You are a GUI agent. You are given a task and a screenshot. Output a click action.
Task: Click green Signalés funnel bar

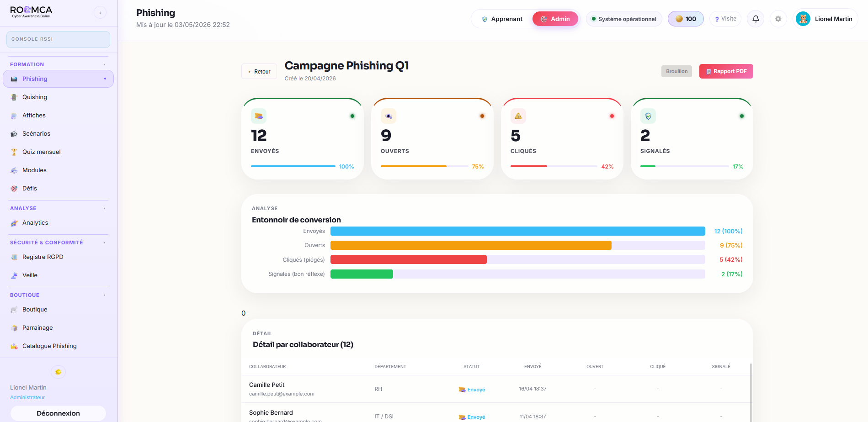point(362,274)
